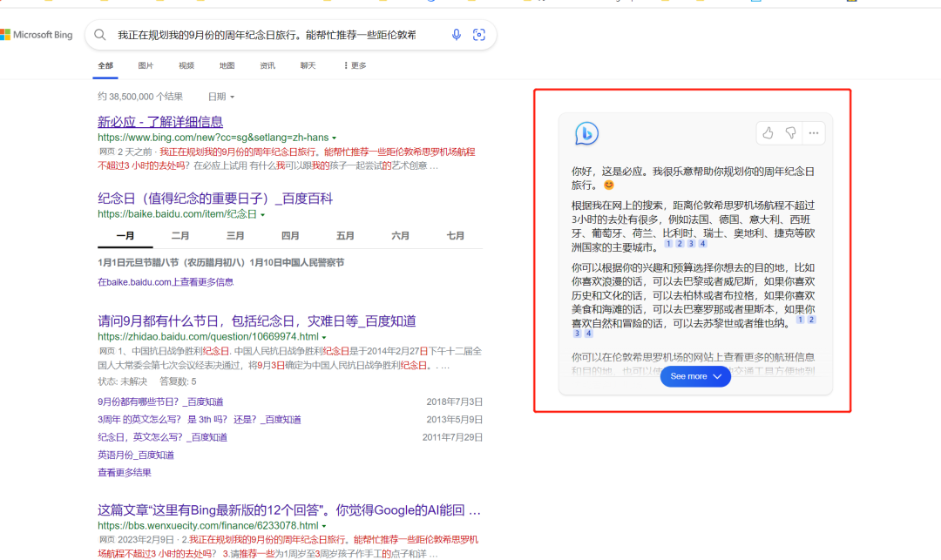Click citation 1 after 欧洲国家的主要城市
This screenshot has height=560, width=941.
[x=668, y=244]
